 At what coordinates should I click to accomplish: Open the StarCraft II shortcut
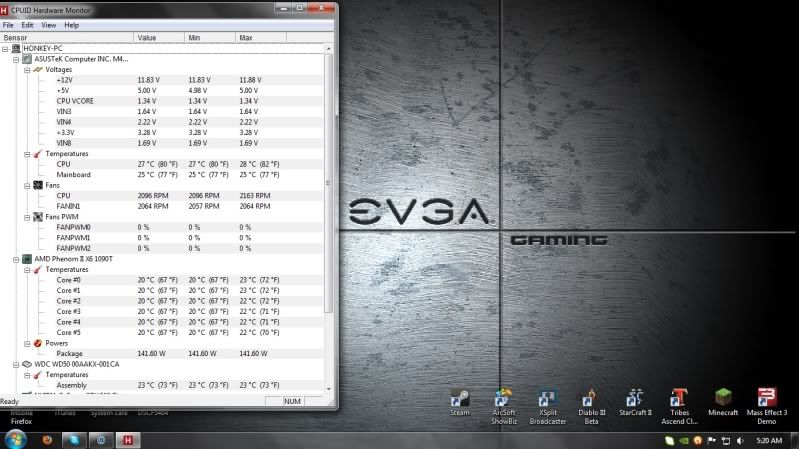[x=635, y=403]
